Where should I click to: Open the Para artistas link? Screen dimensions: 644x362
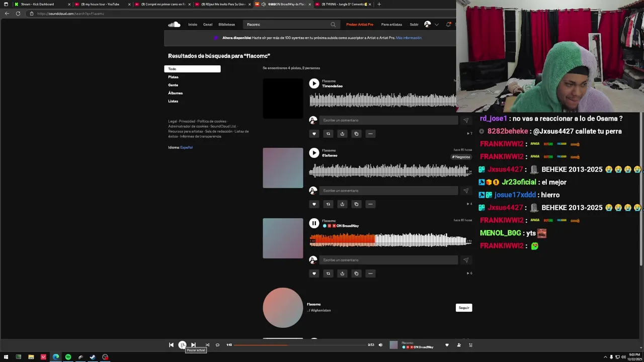[x=391, y=24]
